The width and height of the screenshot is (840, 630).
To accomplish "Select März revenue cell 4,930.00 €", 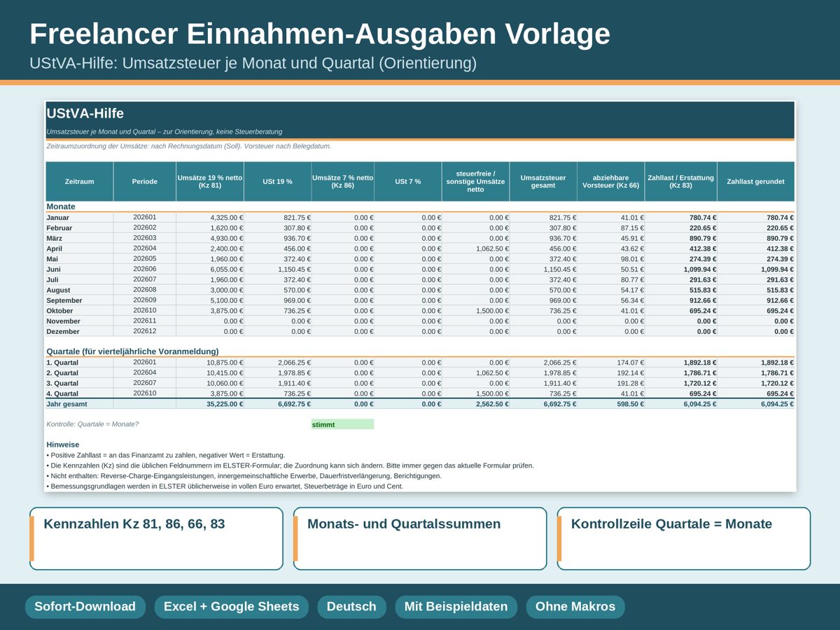I will [210, 239].
